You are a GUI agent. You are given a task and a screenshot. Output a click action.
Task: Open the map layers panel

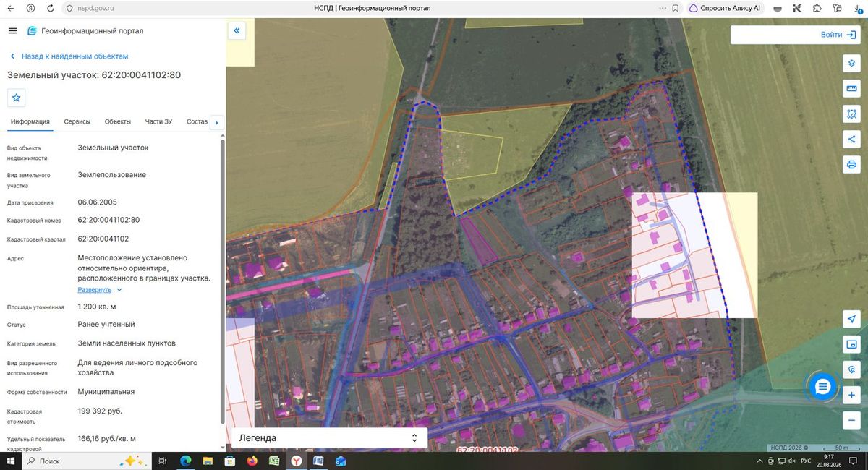[851, 63]
